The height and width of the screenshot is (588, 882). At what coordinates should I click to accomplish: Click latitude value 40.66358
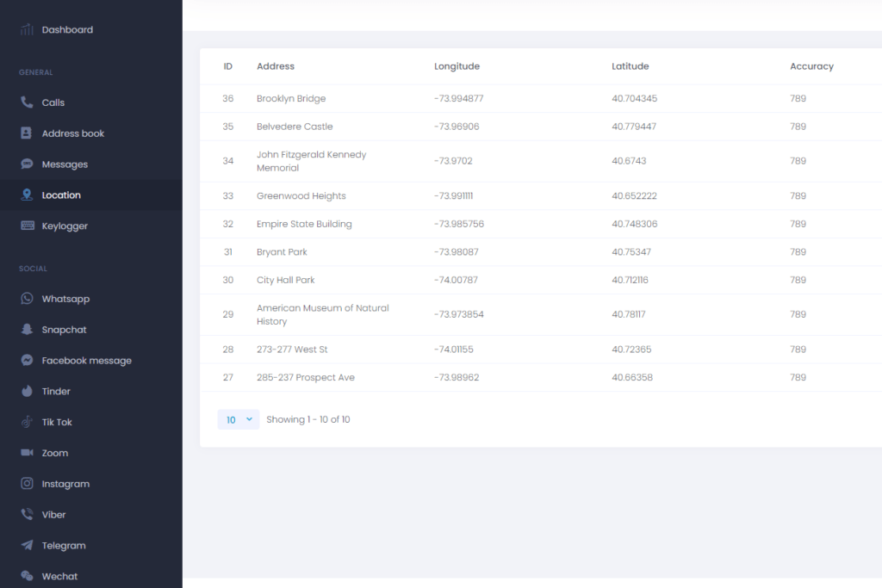pyautogui.click(x=632, y=377)
